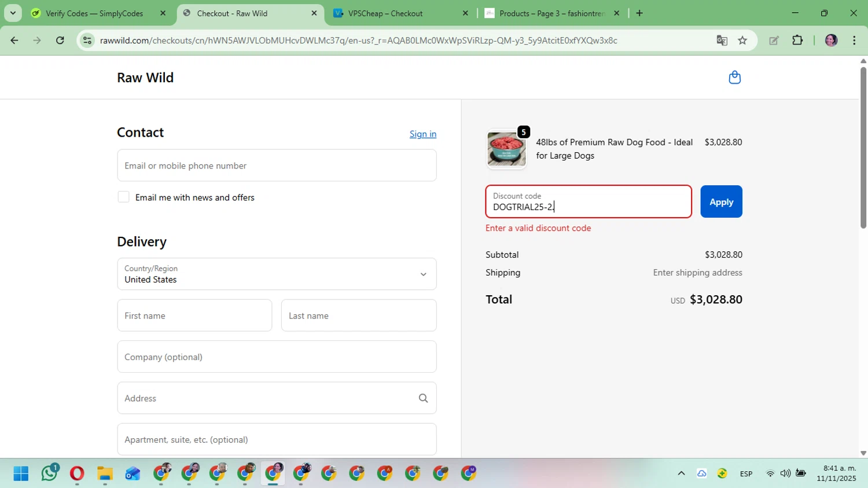Click the scrollbar down arrow
Image resolution: width=868 pixels, height=488 pixels.
(863, 453)
